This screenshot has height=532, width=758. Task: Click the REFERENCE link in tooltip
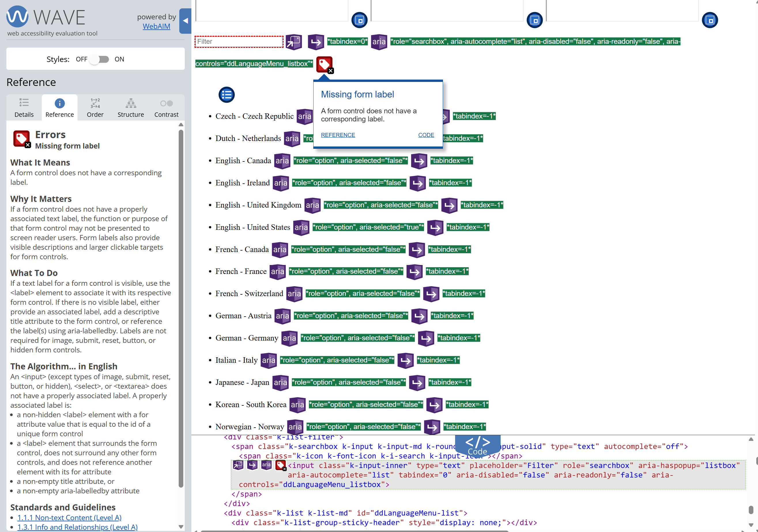click(x=338, y=135)
